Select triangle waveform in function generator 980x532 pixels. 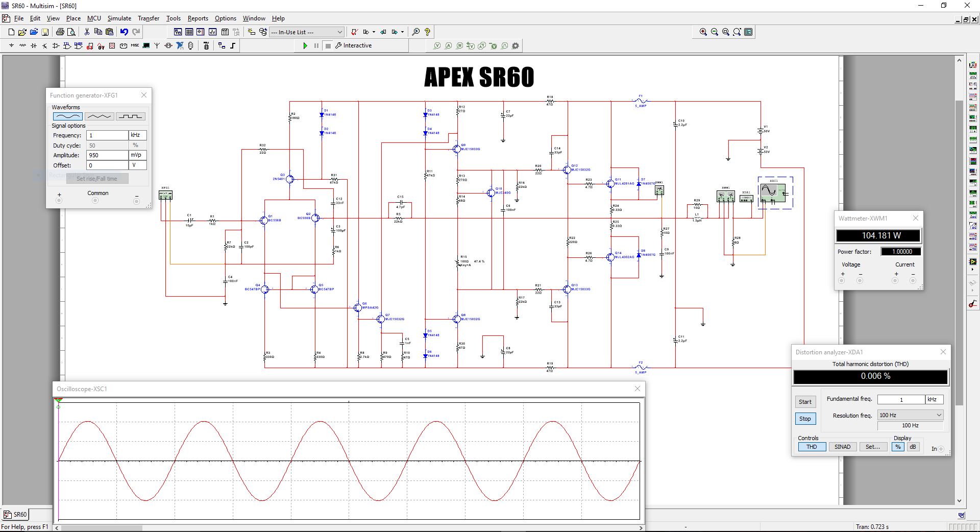[99, 116]
